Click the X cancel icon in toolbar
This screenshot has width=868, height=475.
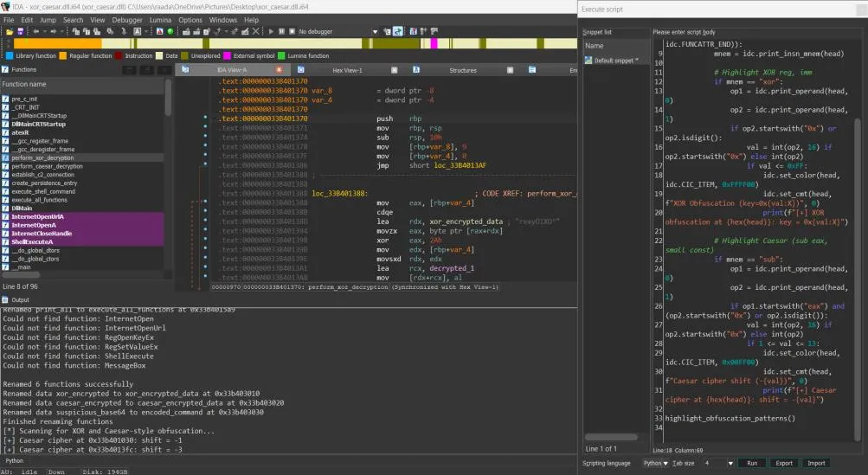(x=256, y=31)
